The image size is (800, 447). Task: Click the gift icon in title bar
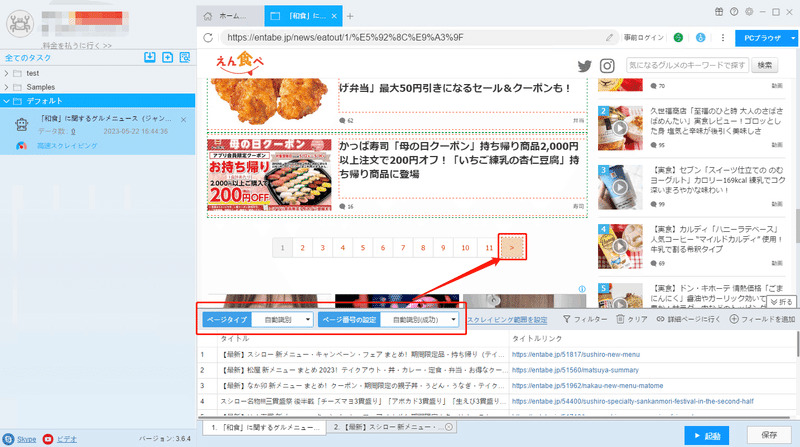point(718,12)
